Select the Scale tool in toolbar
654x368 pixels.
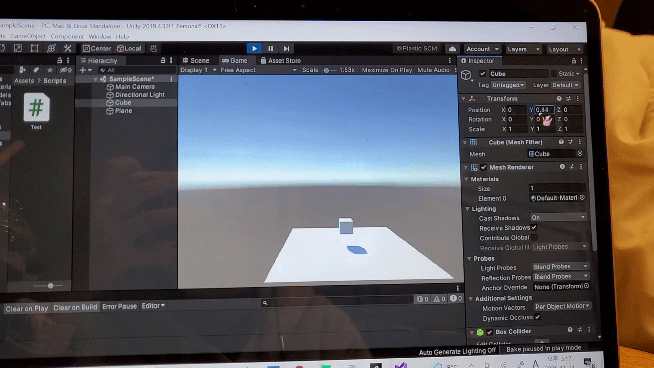pyautogui.click(x=18, y=48)
